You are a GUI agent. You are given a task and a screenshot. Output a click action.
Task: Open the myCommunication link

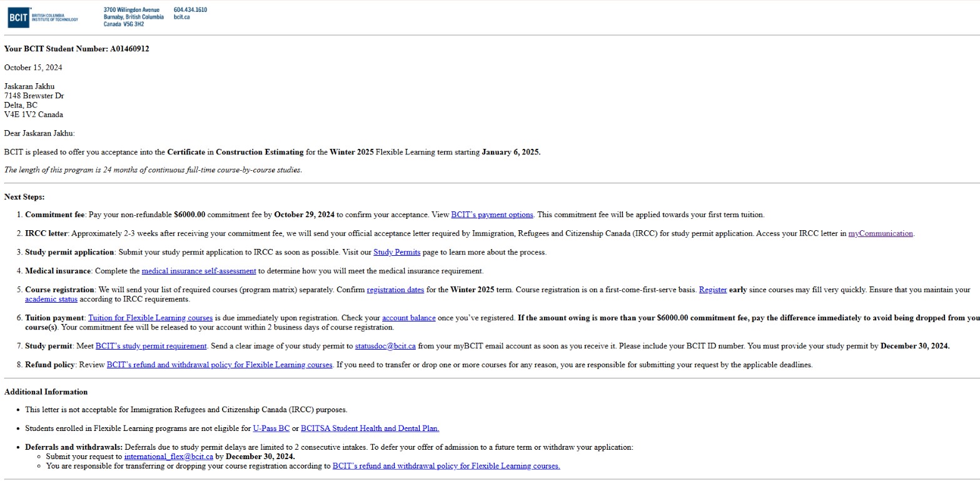[x=880, y=233]
